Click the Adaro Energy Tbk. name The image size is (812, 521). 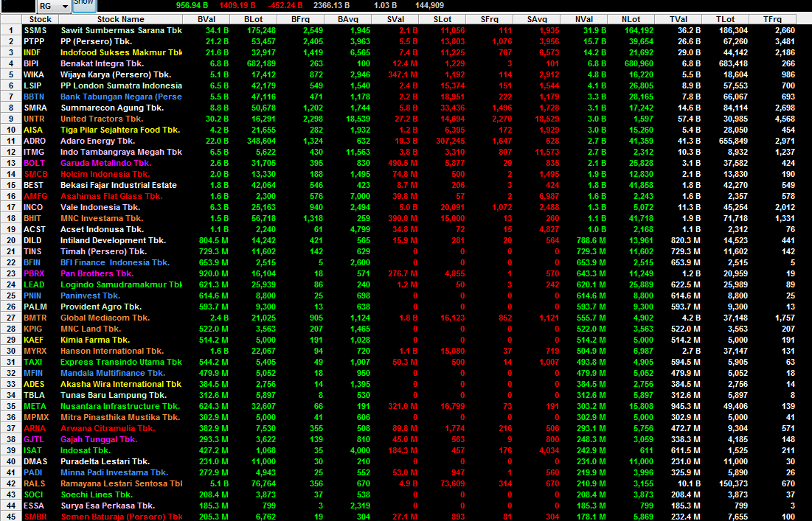tap(98, 141)
